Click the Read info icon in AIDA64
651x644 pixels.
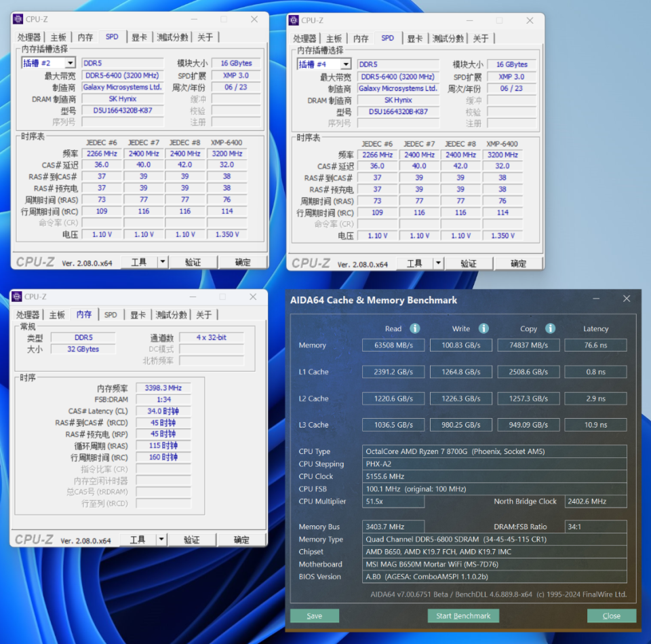(414, 328)
